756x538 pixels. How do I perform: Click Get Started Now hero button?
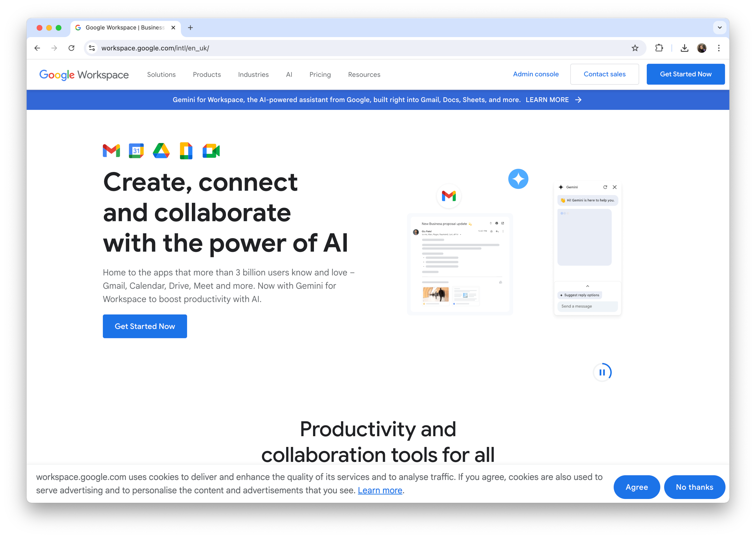click(x=145, y=326)
